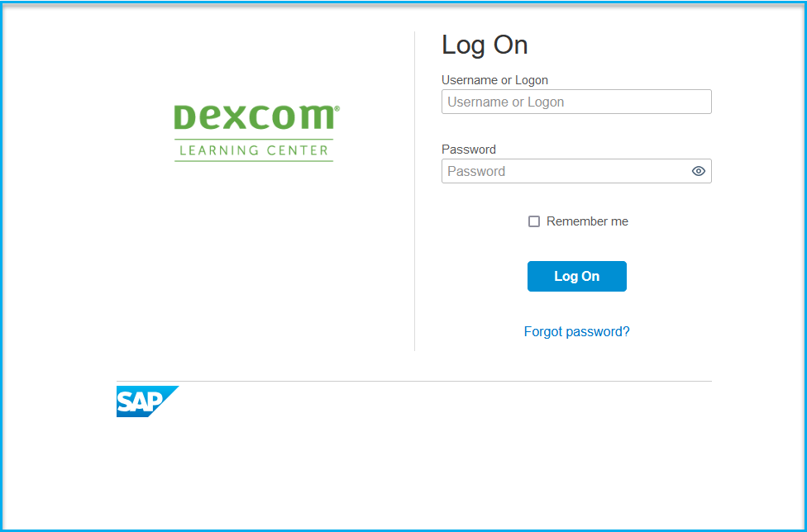The height and width of the screenshot is (532, 807).
Task: Click the green line below LEARNING CENTER
Action: click(x=254, y=161)
